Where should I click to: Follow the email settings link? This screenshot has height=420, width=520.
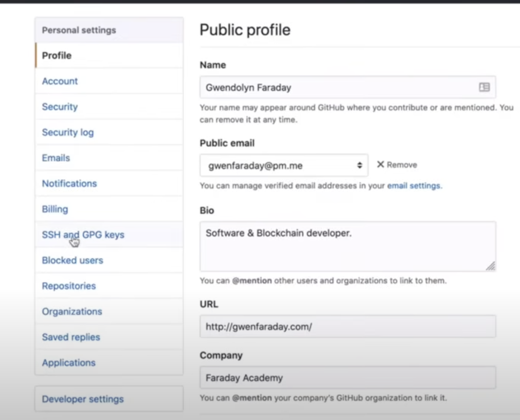[414, 186]
